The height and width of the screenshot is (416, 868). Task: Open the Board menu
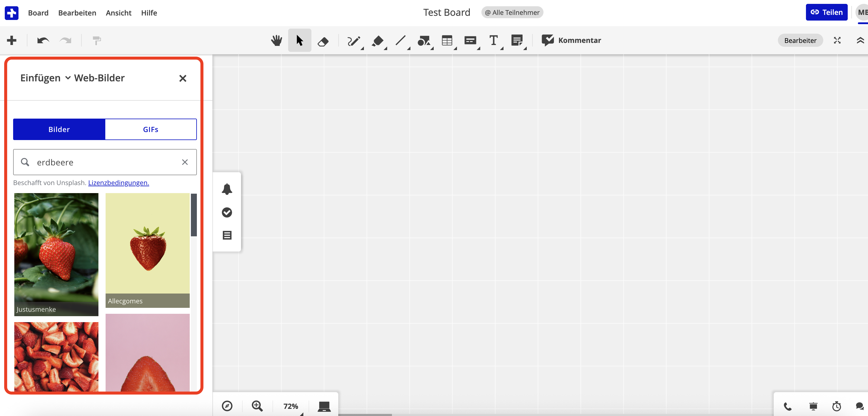(x=38, y=13)
